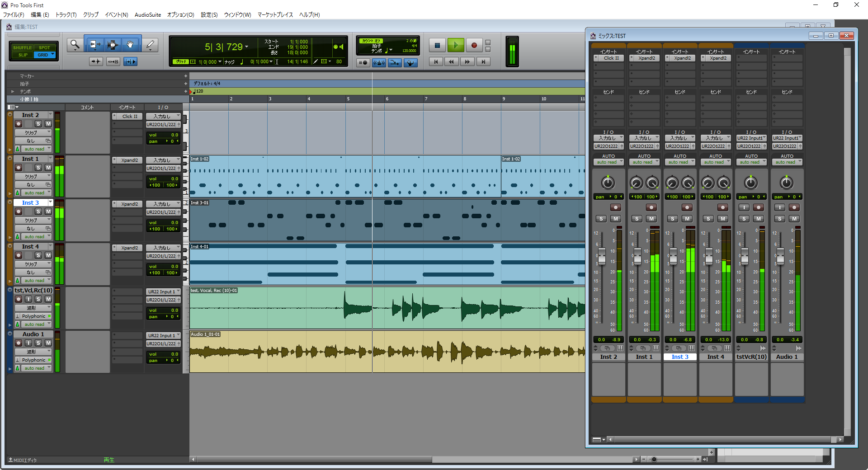Select the Audio 1_01-01 audio clip

[387, 352]
